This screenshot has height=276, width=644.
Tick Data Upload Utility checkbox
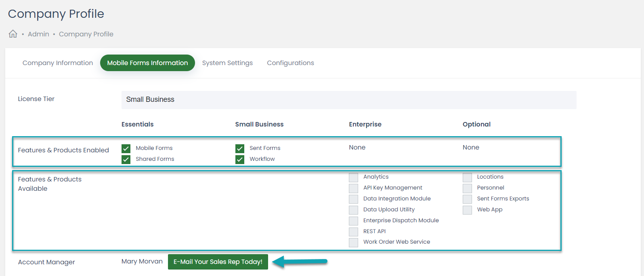tap(353, 210)
